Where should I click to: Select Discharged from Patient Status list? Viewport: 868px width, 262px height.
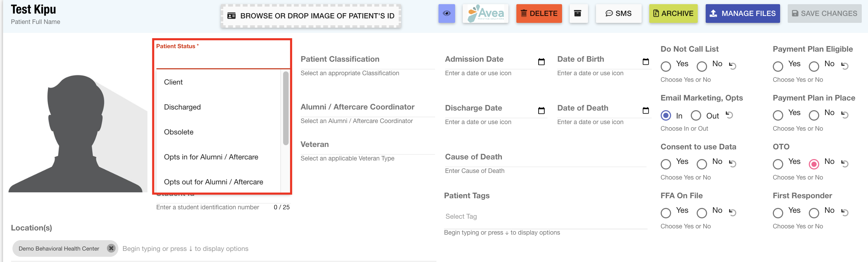(182, 107)
